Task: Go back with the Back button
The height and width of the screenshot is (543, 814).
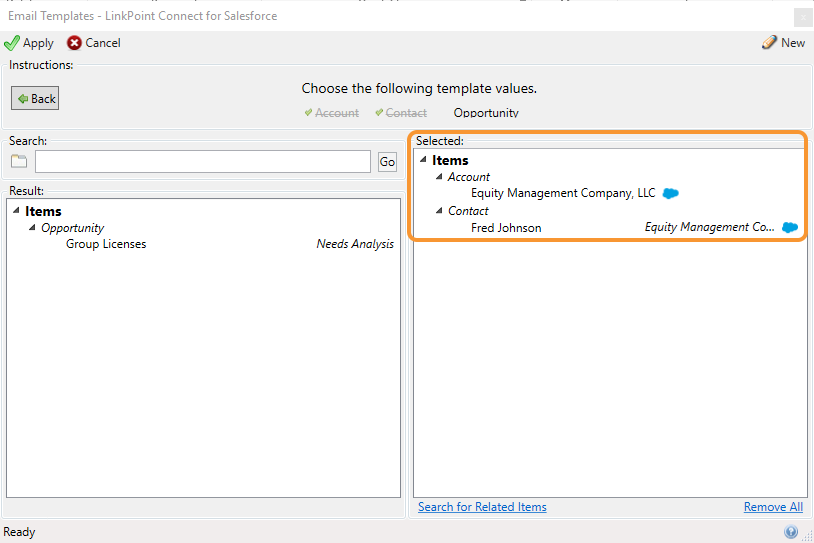Action: [35, 98]
